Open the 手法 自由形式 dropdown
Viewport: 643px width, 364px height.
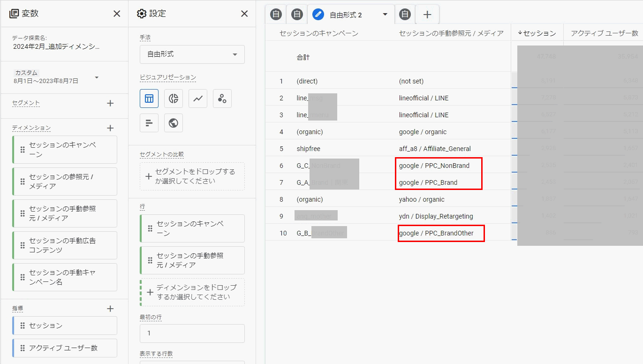[x=192, y=54]
